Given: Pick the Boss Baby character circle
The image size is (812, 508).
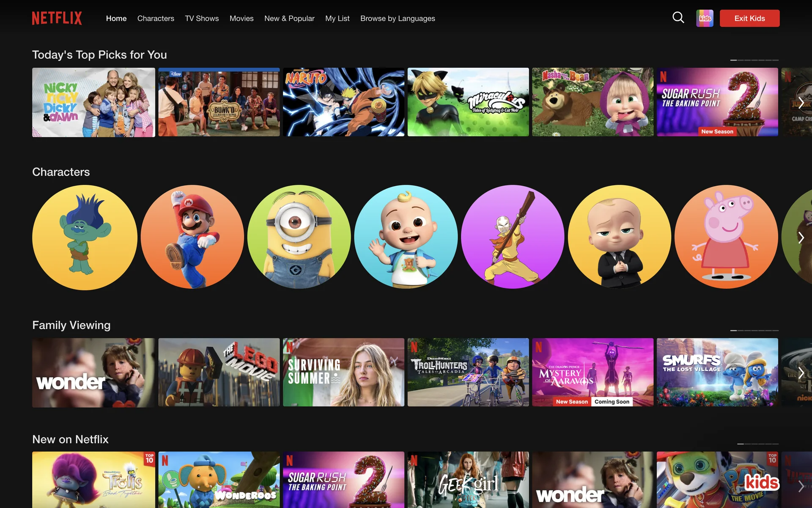Looking at the screenshot, I should 619,237.
